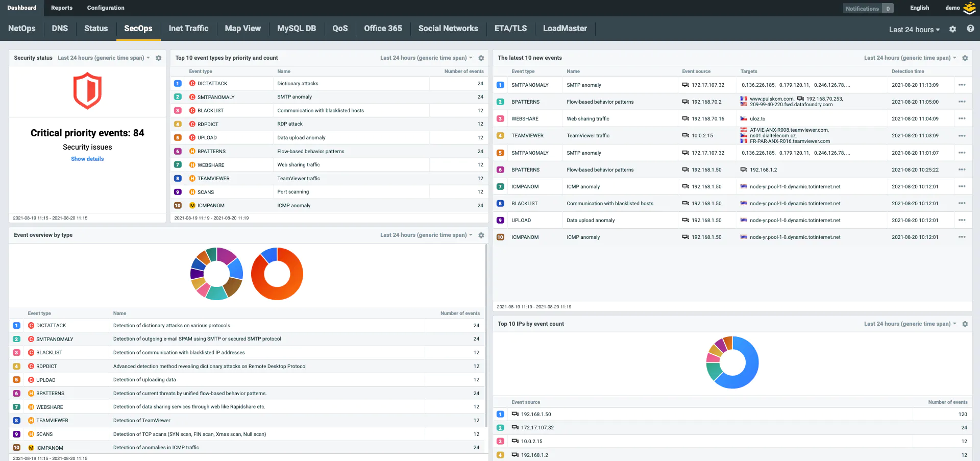The width and height of the screenshot is (980, 461).
Task: Open settings gear on Event overview by type panel
Action: [x=481, y=235]
